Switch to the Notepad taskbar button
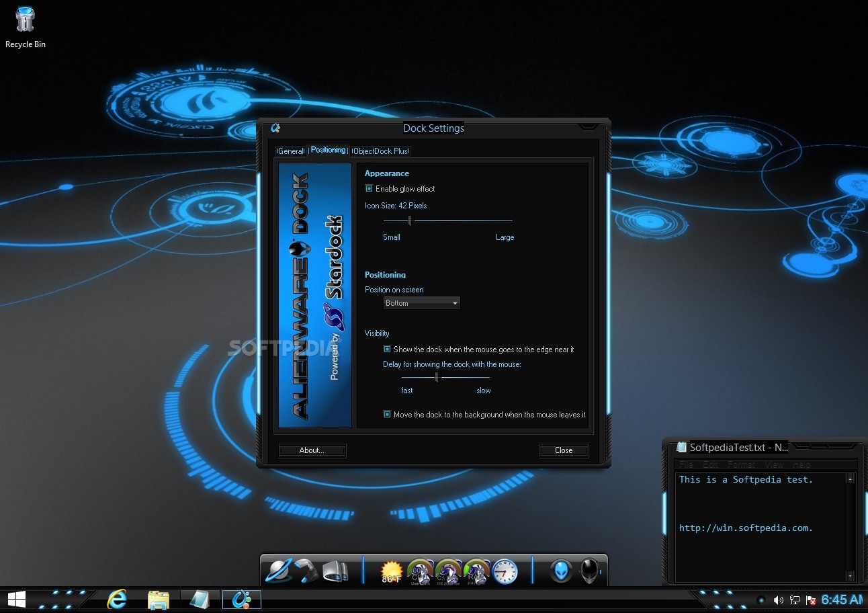Image resolution: width=868 pixels, height=613 pixels. pyautogui.click(x=200, y=600)
